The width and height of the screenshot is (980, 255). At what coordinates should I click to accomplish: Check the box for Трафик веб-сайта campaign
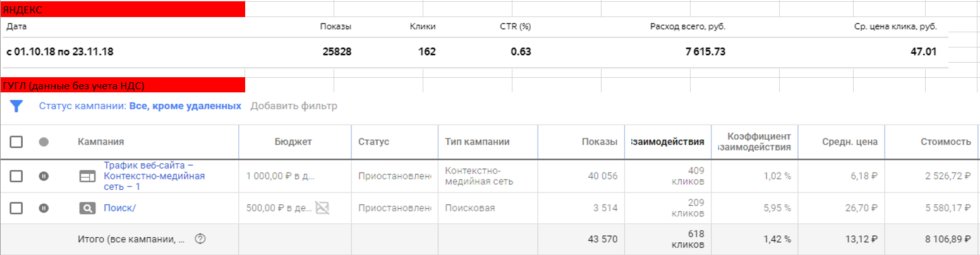click(x=17, y=176)
